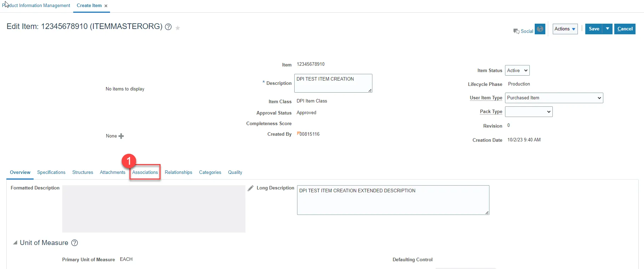Open the Associations tab

145,172
